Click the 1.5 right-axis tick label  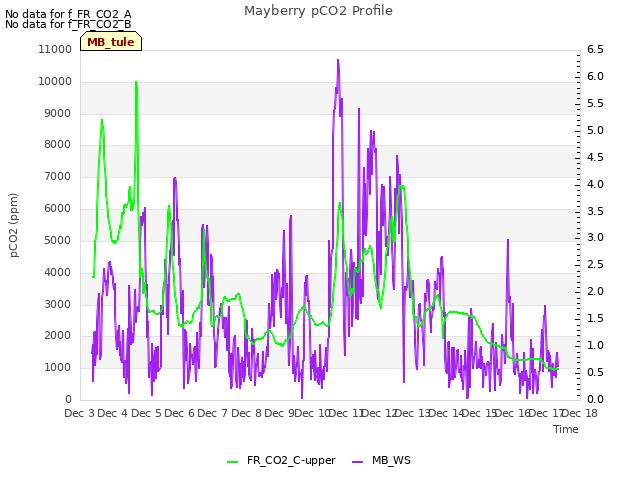[x=595, y=318]
